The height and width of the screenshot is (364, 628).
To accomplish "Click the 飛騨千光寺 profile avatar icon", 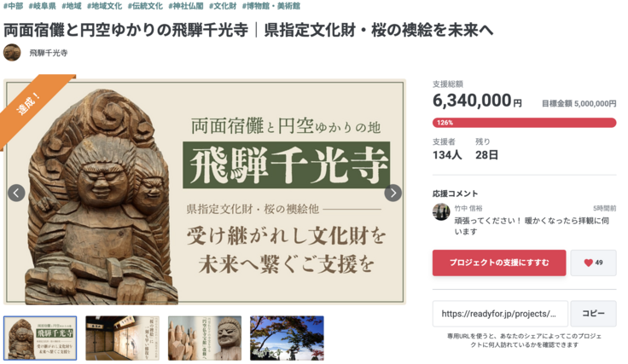I will click(12, 52).
